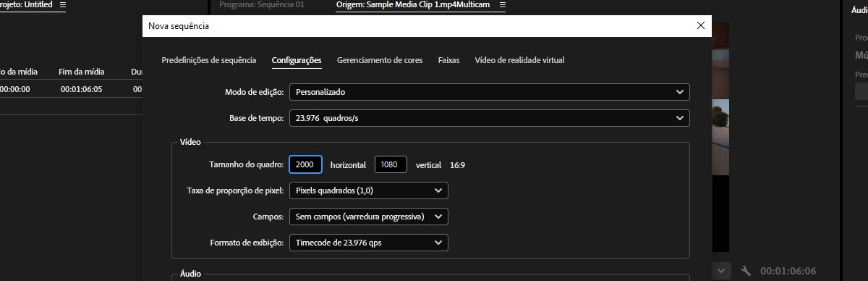Close the Nova sequência dialog
The image size is (868, 281).
click(699, 25)
